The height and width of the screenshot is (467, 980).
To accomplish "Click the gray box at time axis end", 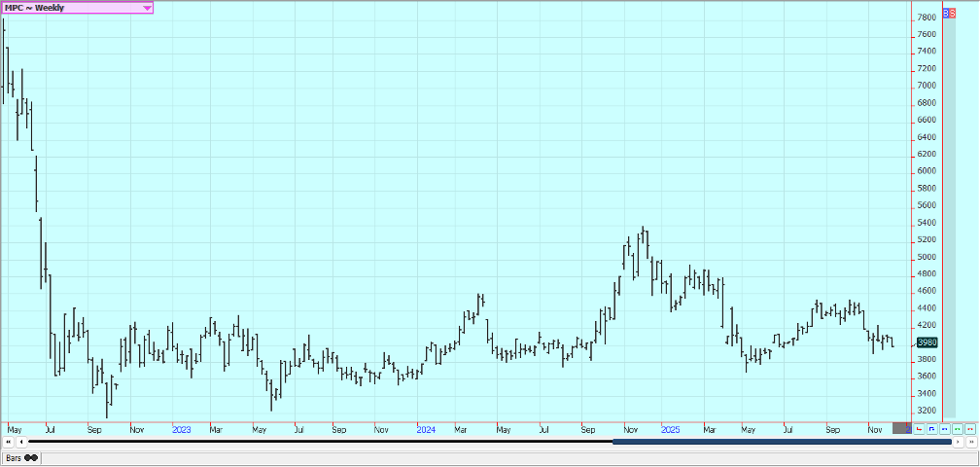I will (x=901, y=428).
